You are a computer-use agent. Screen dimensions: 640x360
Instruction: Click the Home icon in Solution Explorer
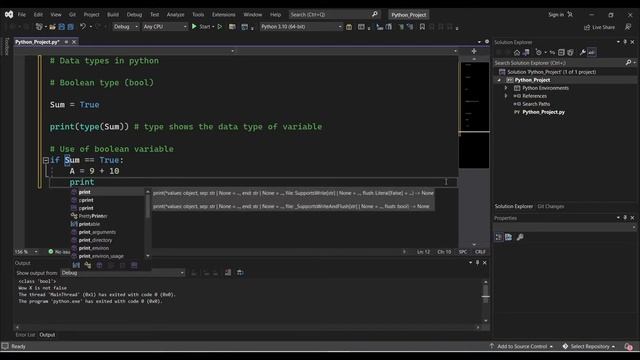(x=517, y=52)
